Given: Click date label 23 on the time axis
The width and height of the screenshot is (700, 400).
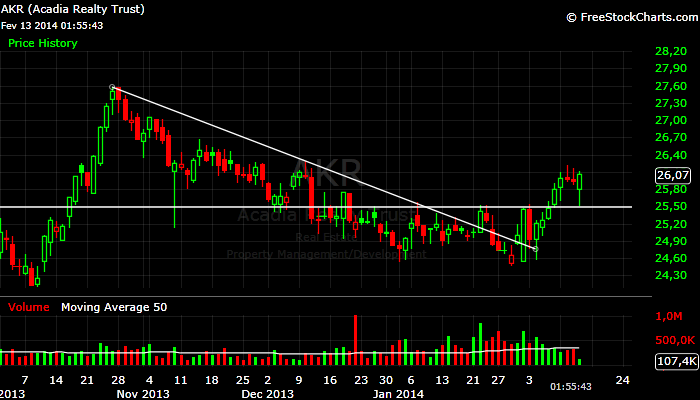Looking at the screenshot, I should pos(361,380).
